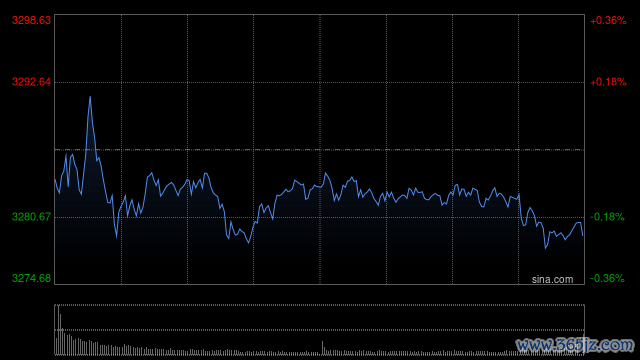The image size is (640, 360).
Task: Click the final endpoint of the price line
Action: point(582,235)
